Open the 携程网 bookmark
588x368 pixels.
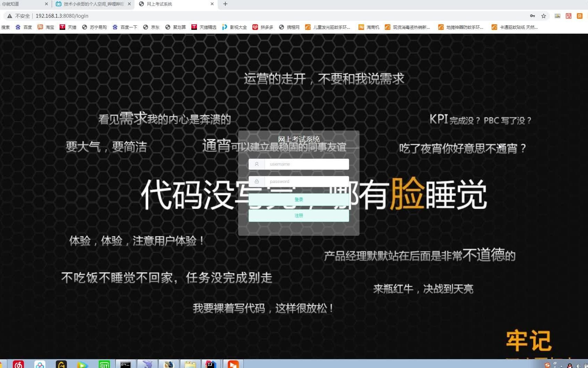tap(289, 27)
